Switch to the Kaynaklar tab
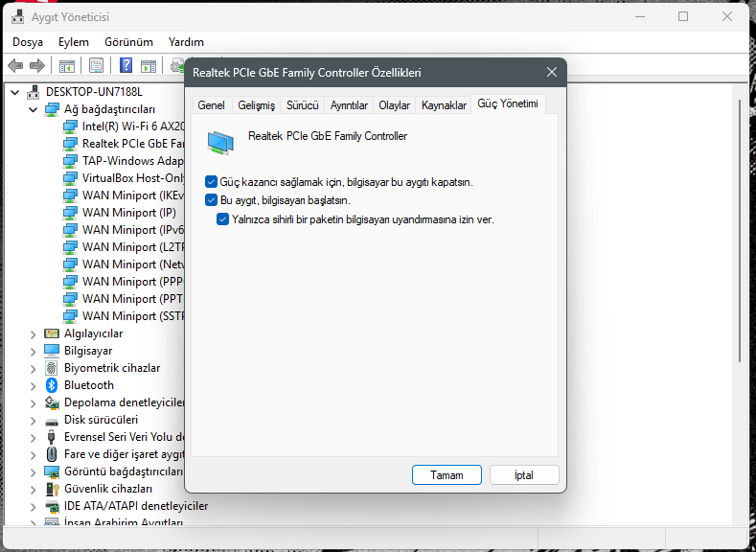The width and height of the screenshot is (756, 552). pyautogui.click(x=444, y=105)
